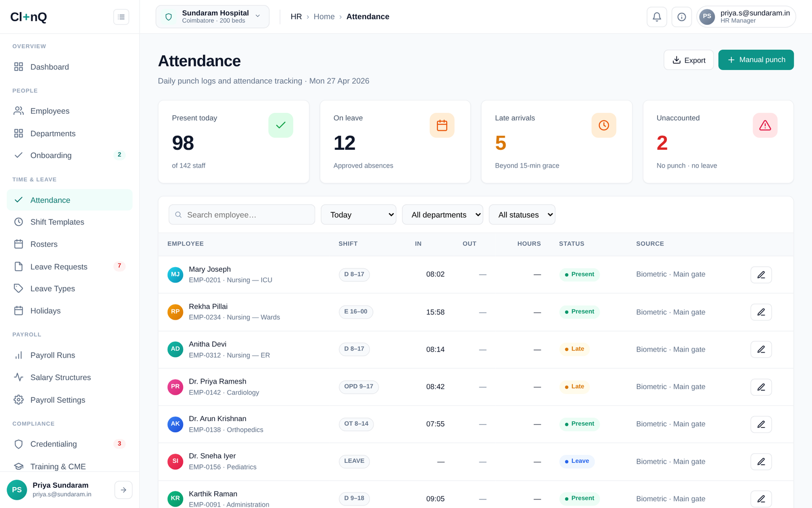Screen dimensions: 812x508
Task: Click the 15:58 punch-in time
Action: tap(435, 312)
